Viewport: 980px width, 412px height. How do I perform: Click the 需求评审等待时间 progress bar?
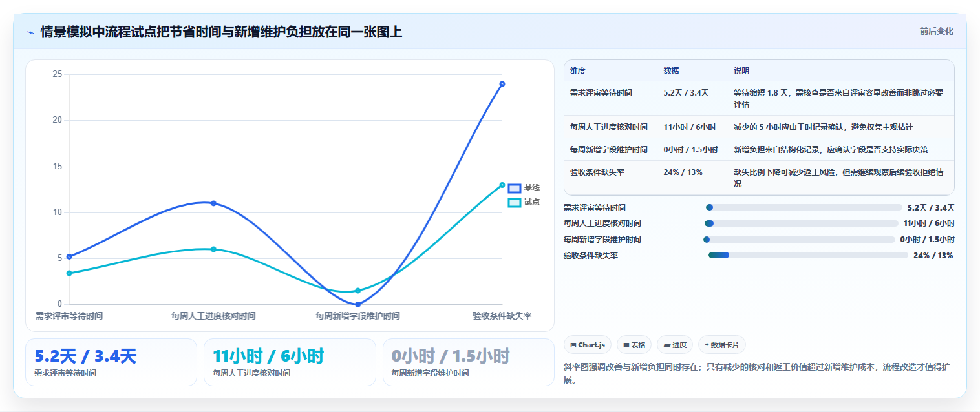[804, 207]
